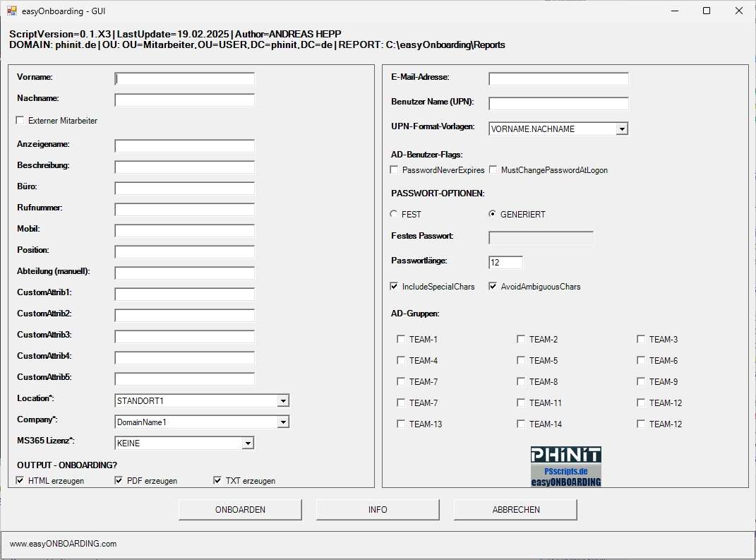Select the FEST password option
The height and width of the screenshot is (560, 756).
[x=394, y=214]
